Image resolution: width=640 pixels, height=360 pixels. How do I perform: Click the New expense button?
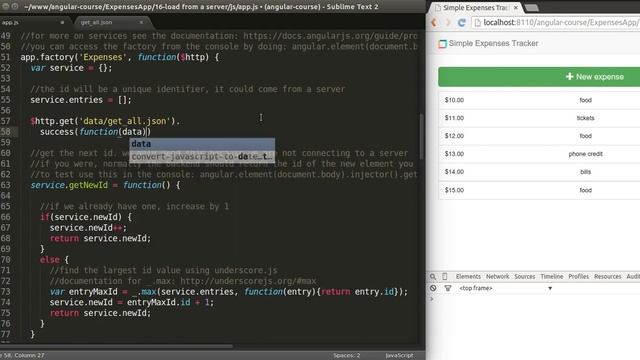539,77
